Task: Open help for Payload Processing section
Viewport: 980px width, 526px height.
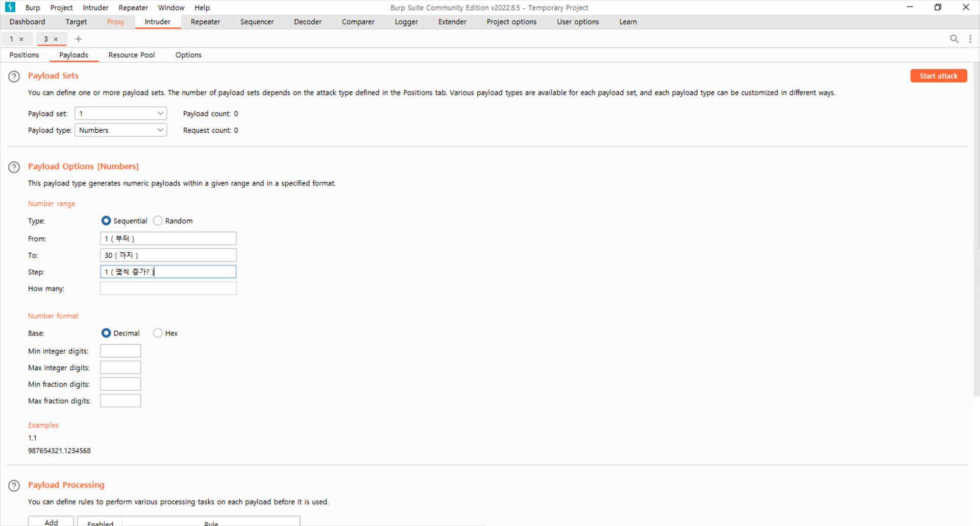Action: (14, 486)
